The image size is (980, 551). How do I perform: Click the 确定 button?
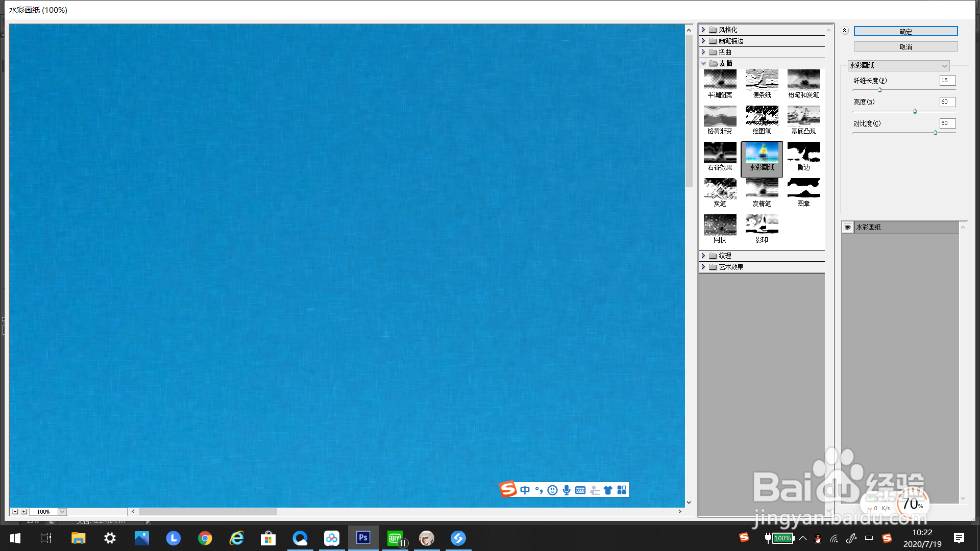pos(905,32)
